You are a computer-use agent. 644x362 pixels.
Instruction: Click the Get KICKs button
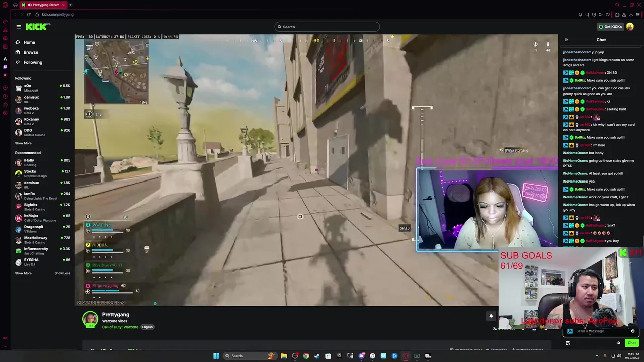click(610, 27)
